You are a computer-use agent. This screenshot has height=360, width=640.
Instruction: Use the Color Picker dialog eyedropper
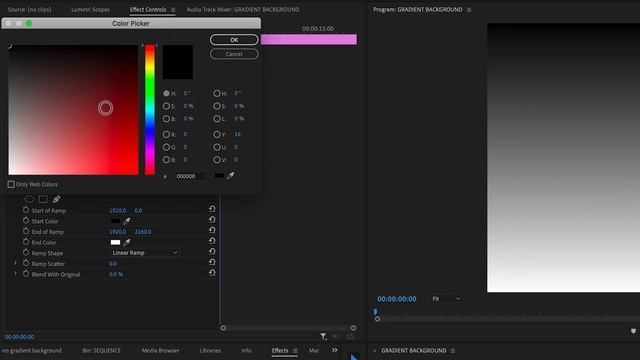(x=231, y=176)
